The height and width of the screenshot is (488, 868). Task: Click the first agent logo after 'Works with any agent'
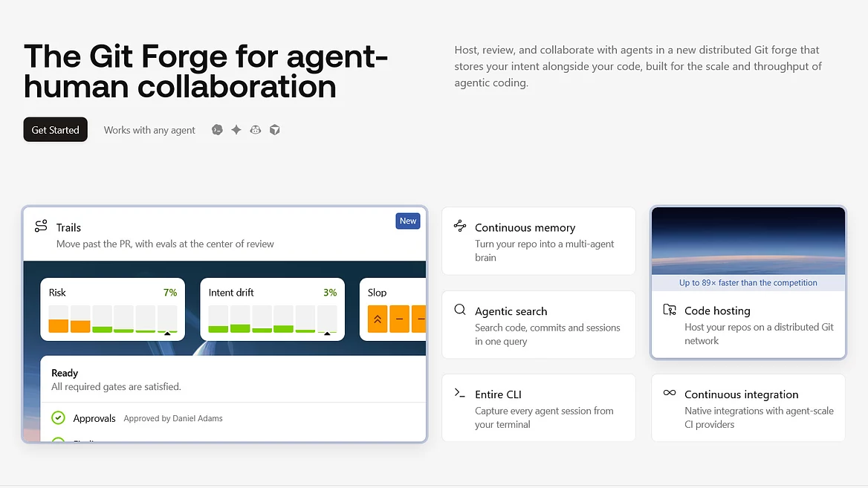(217, 129)
